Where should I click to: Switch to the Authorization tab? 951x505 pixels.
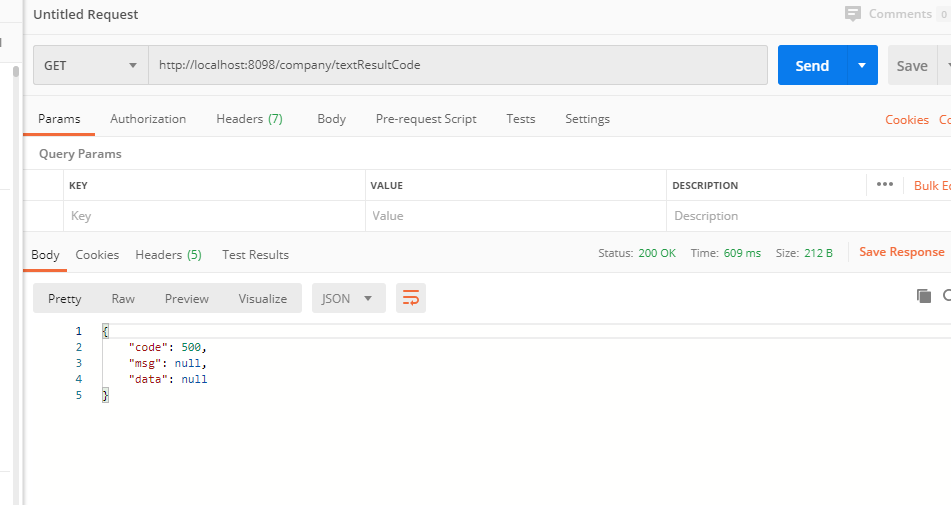click(x=148, y=119)
